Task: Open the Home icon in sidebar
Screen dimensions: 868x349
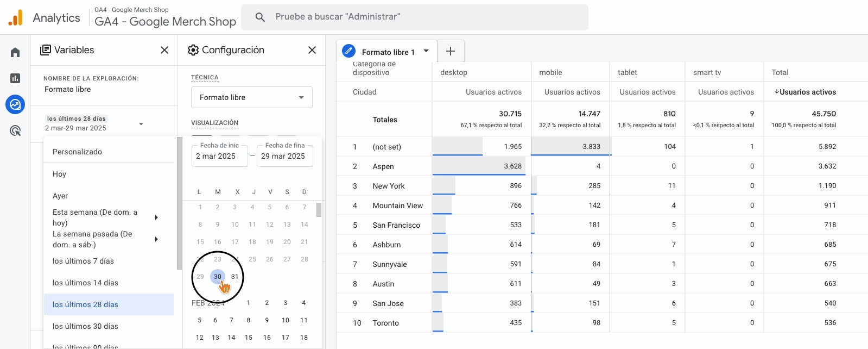Action: [15, 52]
